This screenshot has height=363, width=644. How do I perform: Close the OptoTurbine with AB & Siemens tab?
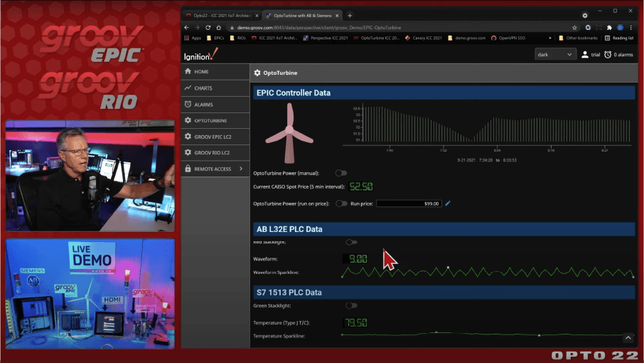tap(337, 16)
